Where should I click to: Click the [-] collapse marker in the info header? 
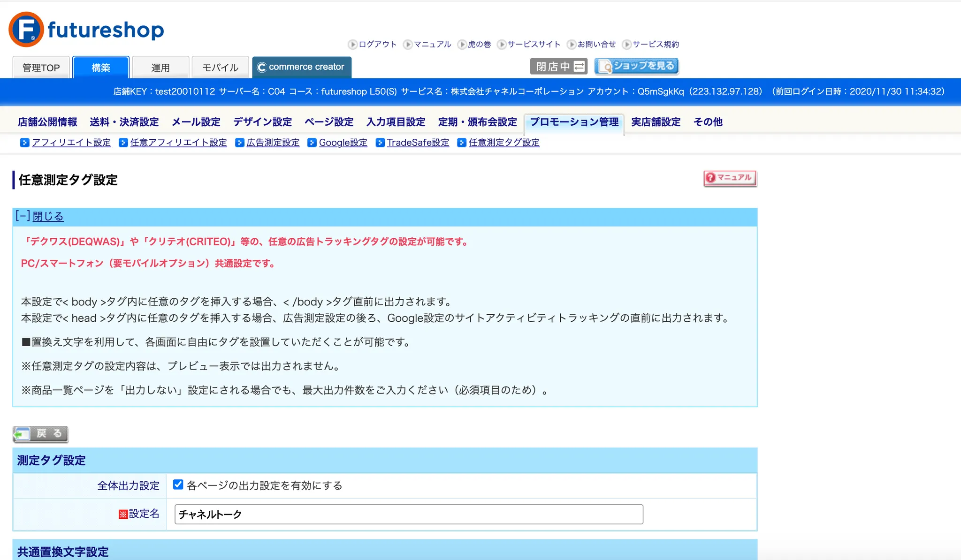point(23,216)
